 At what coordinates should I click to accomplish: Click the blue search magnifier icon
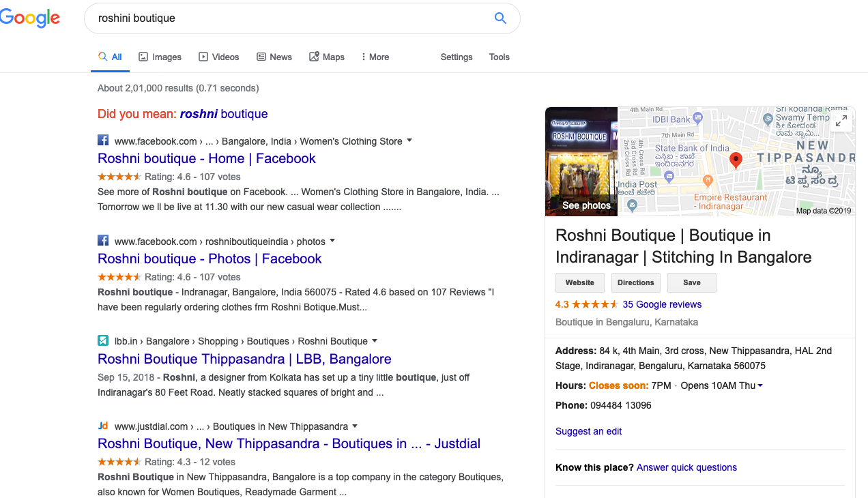tap(500, 18)
